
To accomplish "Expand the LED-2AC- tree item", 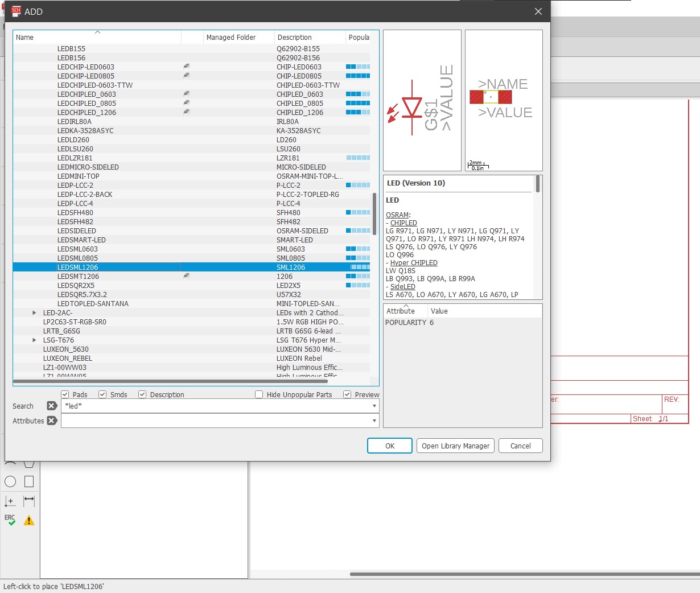I will (34, 313).
